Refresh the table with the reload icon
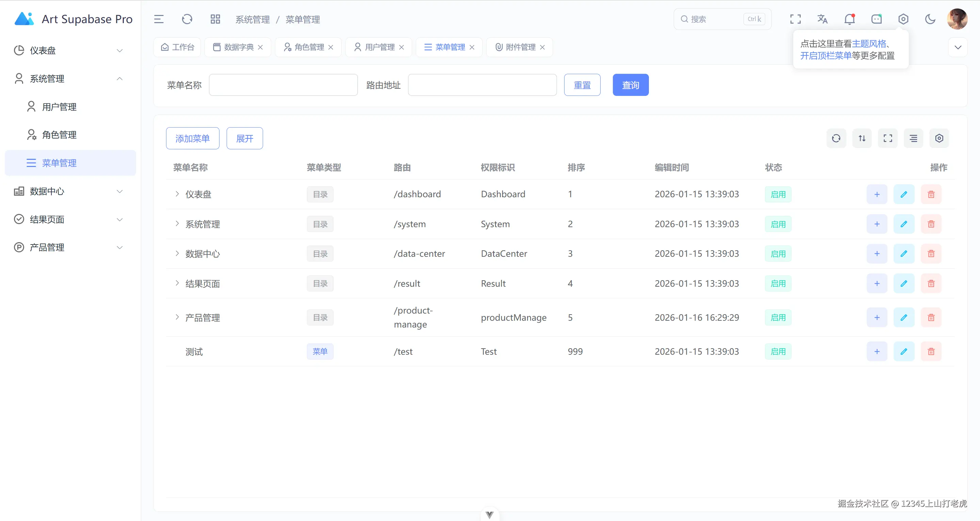The height and width of the screenshot is (521, 980). pyautogui.click(x=836, y=138)
